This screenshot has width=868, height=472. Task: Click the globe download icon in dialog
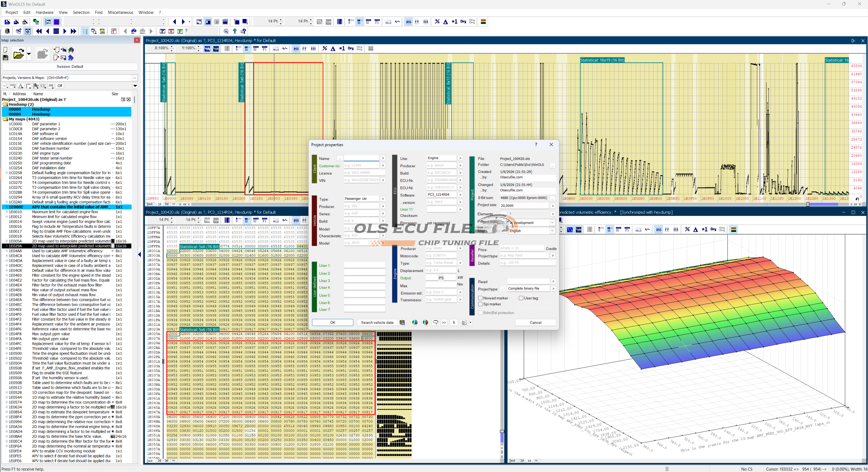[415, 322]
